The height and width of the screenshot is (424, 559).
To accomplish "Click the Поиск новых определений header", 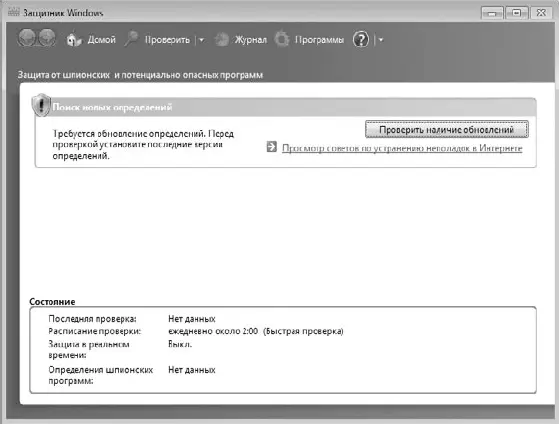I will click(x=112, y=107).
